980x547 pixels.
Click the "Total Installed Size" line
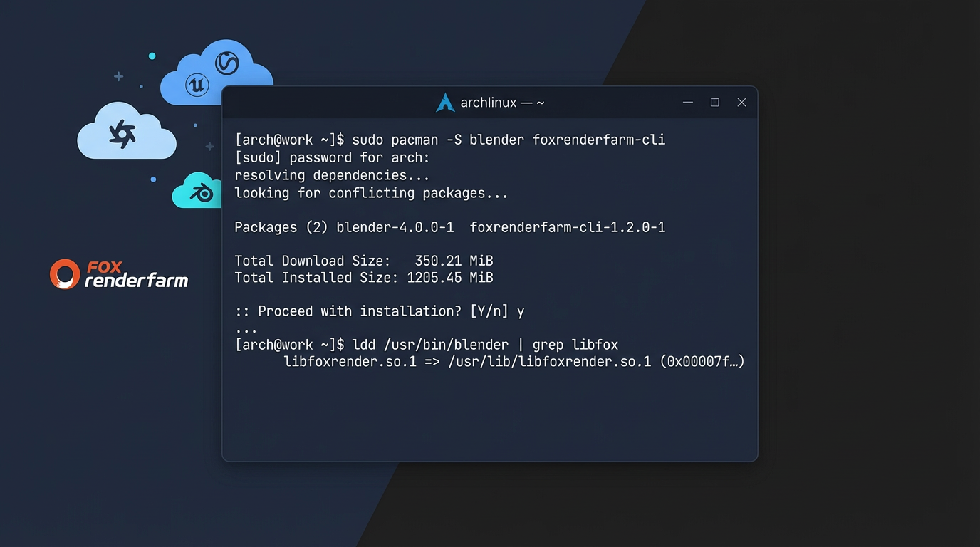coord(363,278)
